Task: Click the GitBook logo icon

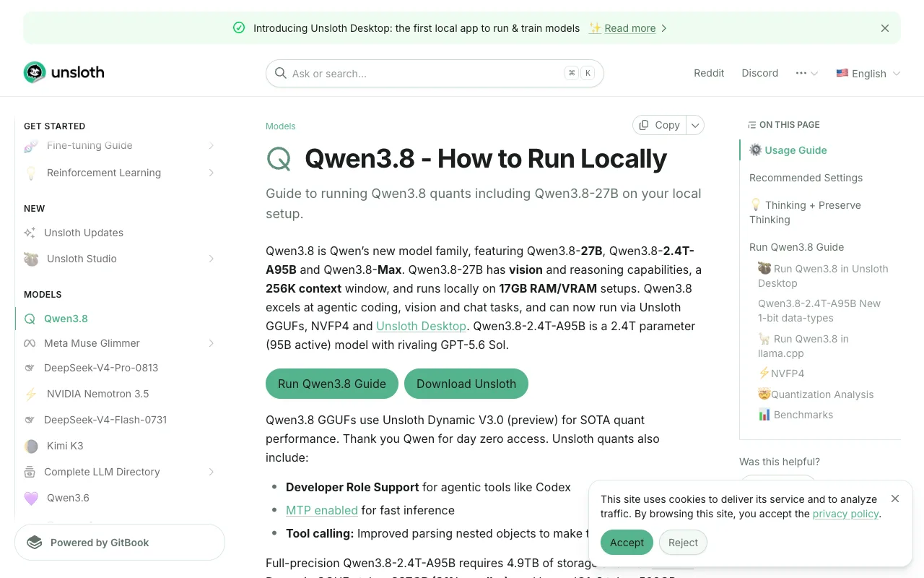Action: (34, 543)
